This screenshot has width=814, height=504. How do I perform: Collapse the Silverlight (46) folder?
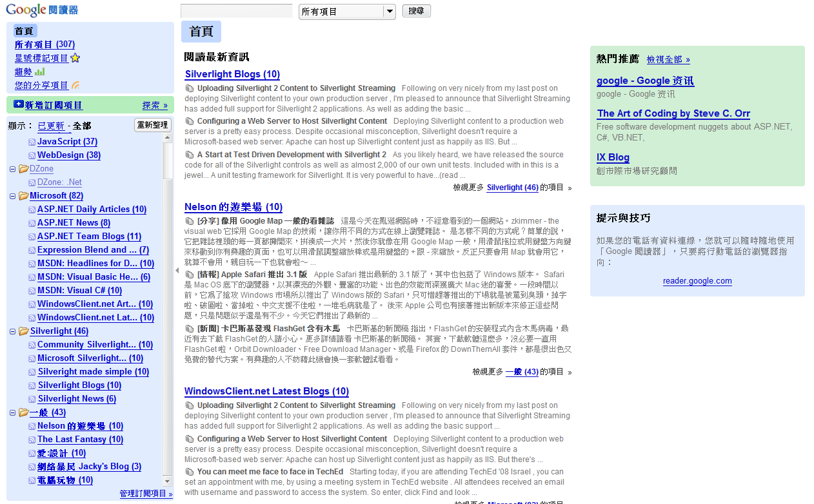[x=13, y=331]
